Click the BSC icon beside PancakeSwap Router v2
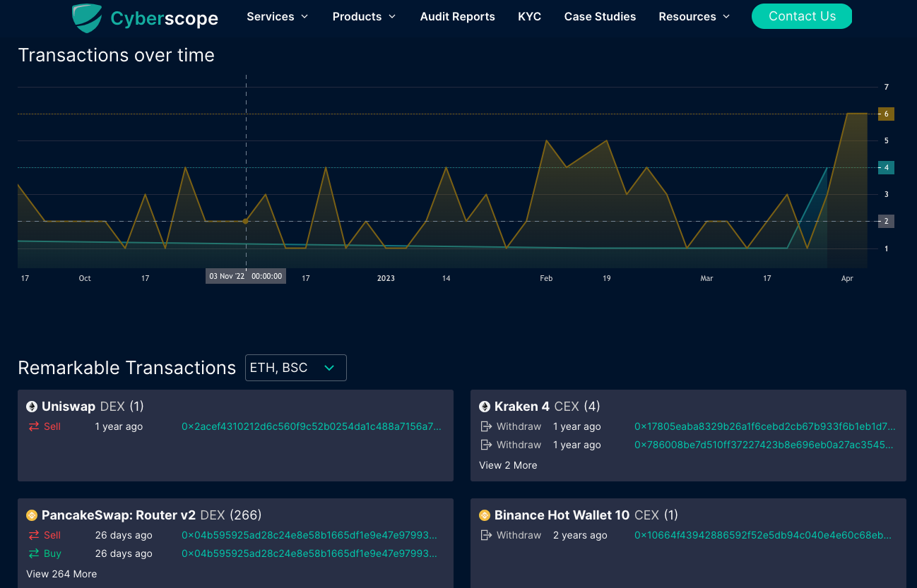 point(32,515)
